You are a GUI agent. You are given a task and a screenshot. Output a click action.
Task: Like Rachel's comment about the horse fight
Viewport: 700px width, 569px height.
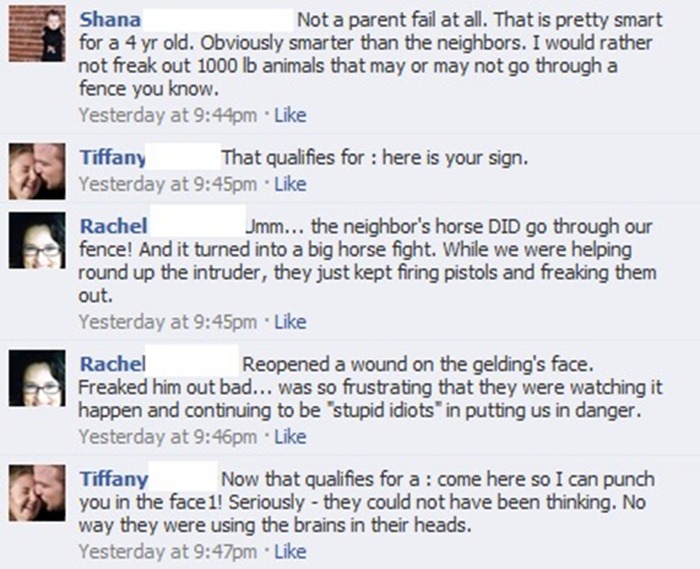tap(289, 321)
